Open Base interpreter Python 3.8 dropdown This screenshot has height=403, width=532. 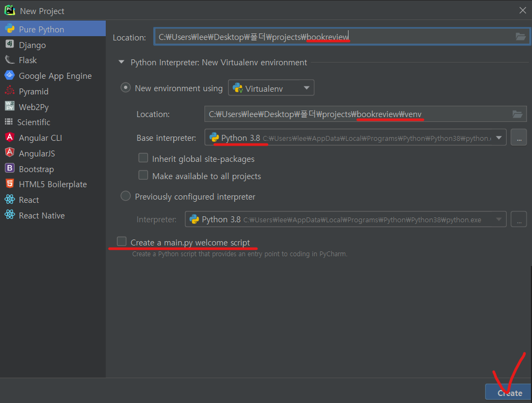pos(355,138)
